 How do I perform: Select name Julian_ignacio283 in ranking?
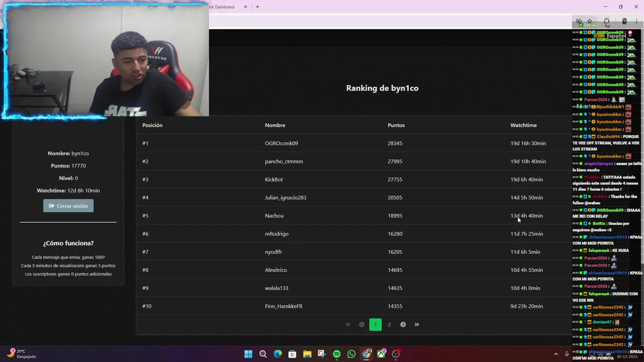pyautogui.click(x=285, y=198)
